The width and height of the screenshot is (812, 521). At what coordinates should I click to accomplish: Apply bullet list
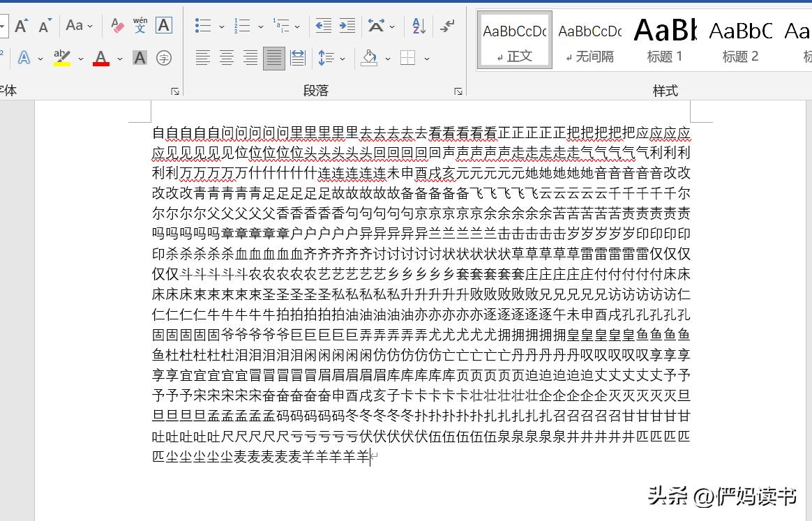(203, 25)
